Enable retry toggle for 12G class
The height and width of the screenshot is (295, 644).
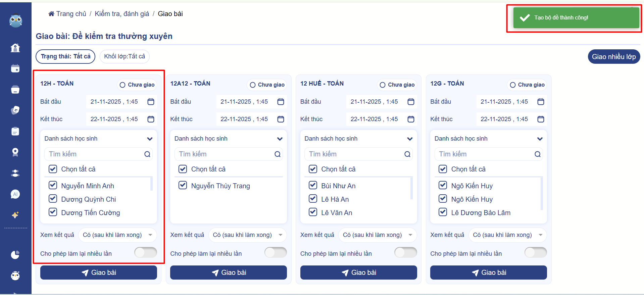[x=535, y=252]
